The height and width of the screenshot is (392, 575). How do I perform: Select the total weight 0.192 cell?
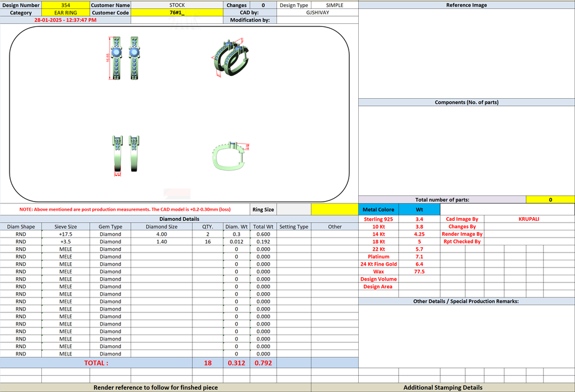click(x=263, y=242)
